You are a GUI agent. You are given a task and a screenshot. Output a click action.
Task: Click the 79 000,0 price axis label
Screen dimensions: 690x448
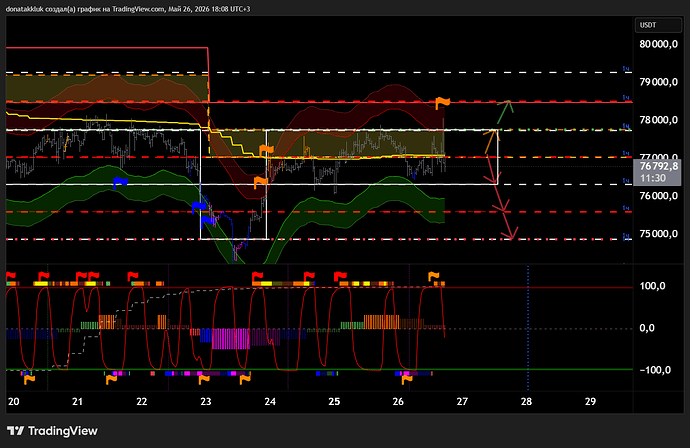(658, 82)
